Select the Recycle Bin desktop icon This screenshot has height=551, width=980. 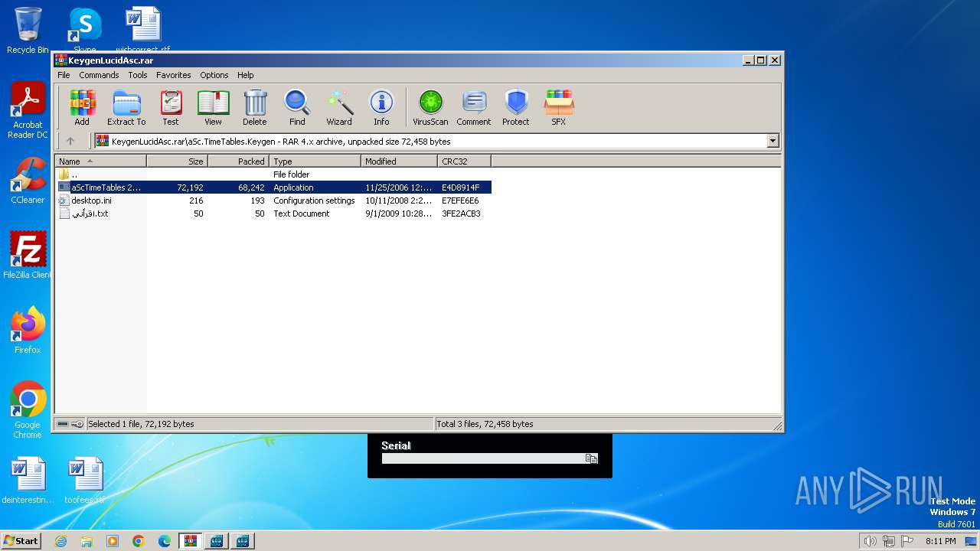(28, 31)
